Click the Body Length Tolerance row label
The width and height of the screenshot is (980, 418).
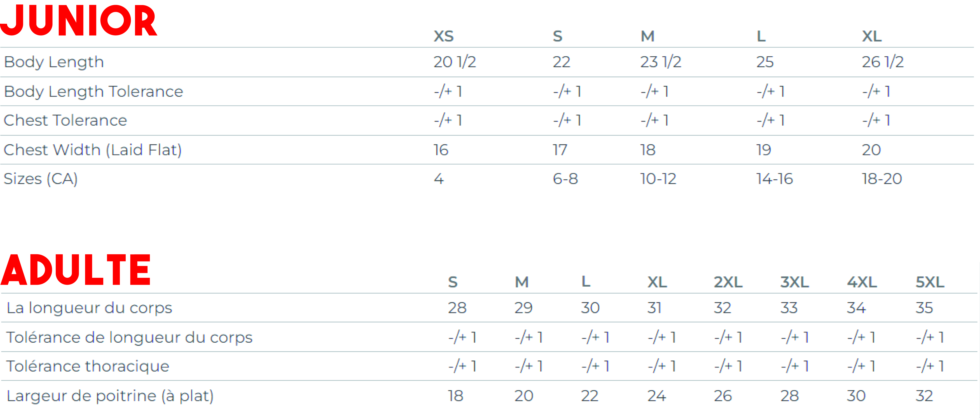click(x=93, y=92)
